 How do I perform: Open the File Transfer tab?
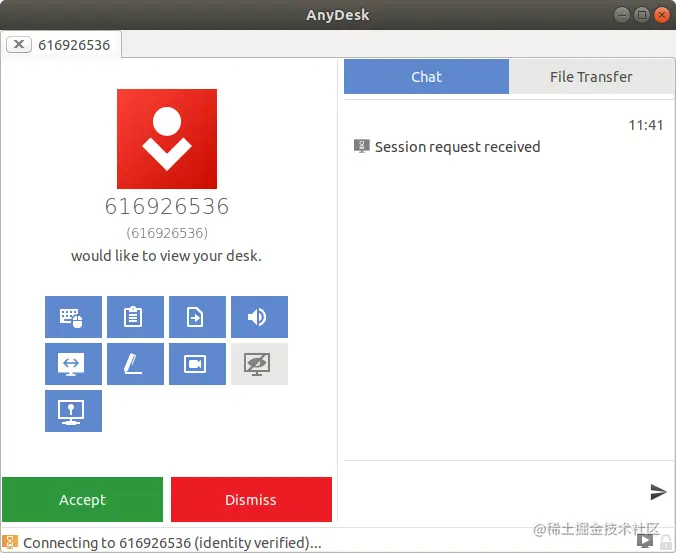click(x=591, y=76)
